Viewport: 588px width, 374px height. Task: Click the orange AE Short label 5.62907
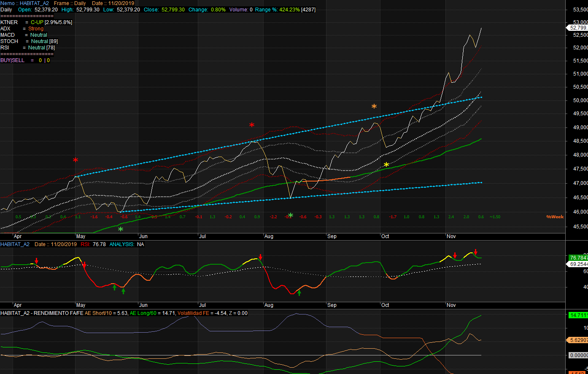[x=578, y=340]
